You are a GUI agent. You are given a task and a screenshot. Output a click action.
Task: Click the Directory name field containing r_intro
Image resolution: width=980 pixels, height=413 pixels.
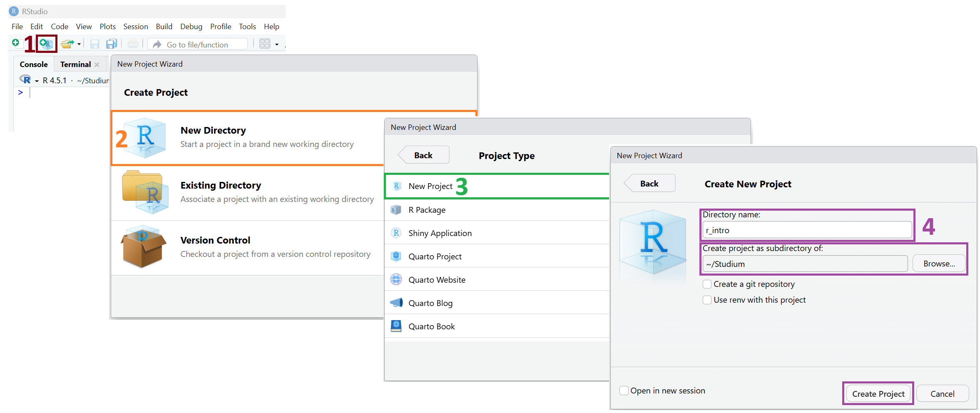tap(807, 230)
